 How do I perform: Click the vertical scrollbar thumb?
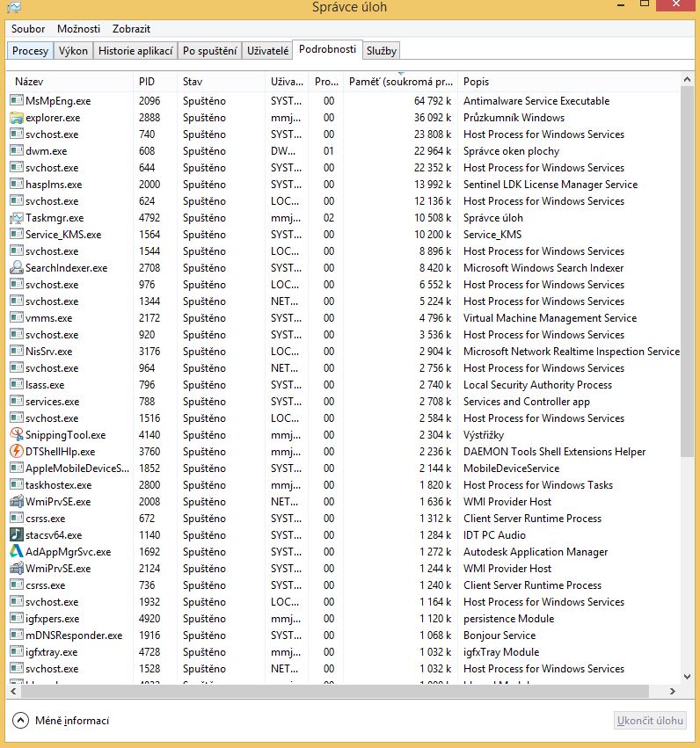[x=687, y=272]
